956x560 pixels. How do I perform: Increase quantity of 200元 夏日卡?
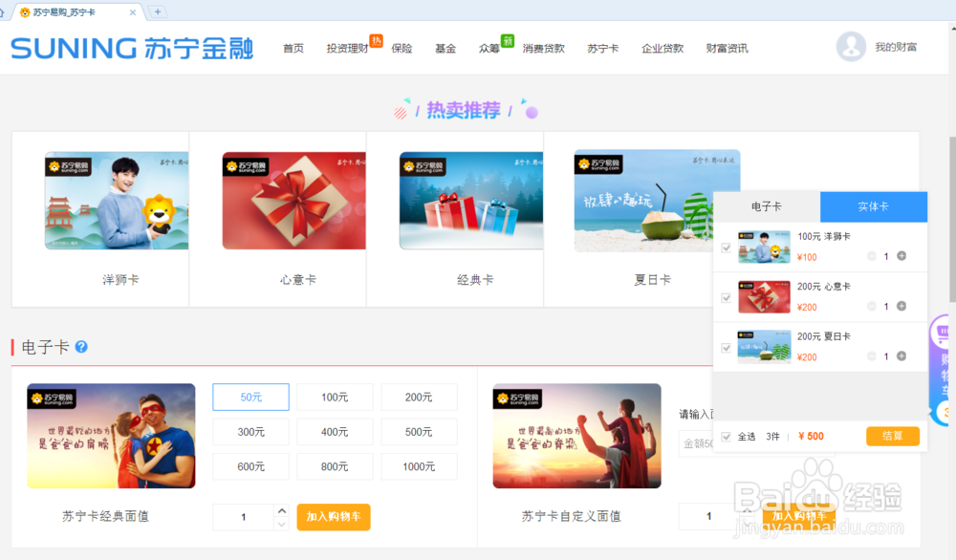click(x=902, y=355)
